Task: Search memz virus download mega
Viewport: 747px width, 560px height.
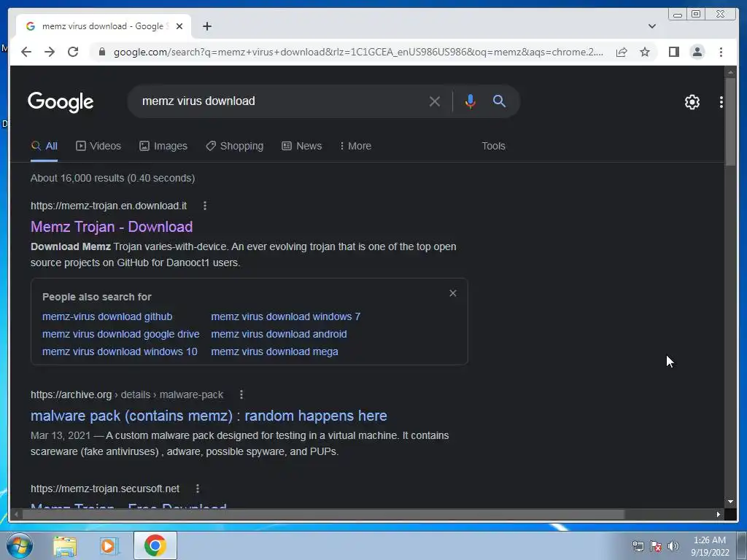Action: [x=274, y=351]
